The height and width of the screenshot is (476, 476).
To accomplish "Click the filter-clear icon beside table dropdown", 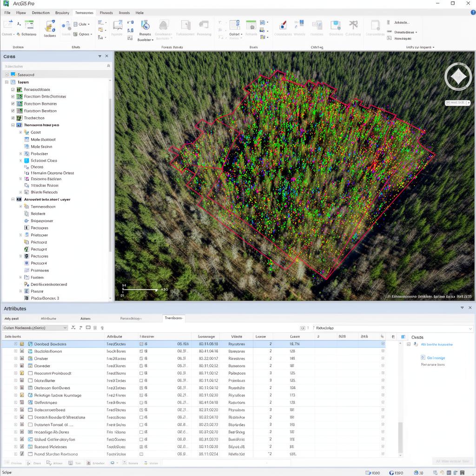I will pos(73,328).
